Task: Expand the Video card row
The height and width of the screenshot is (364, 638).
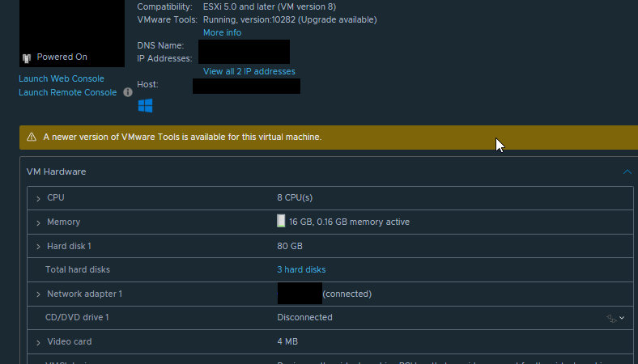Action: click(x=38, y=342)
